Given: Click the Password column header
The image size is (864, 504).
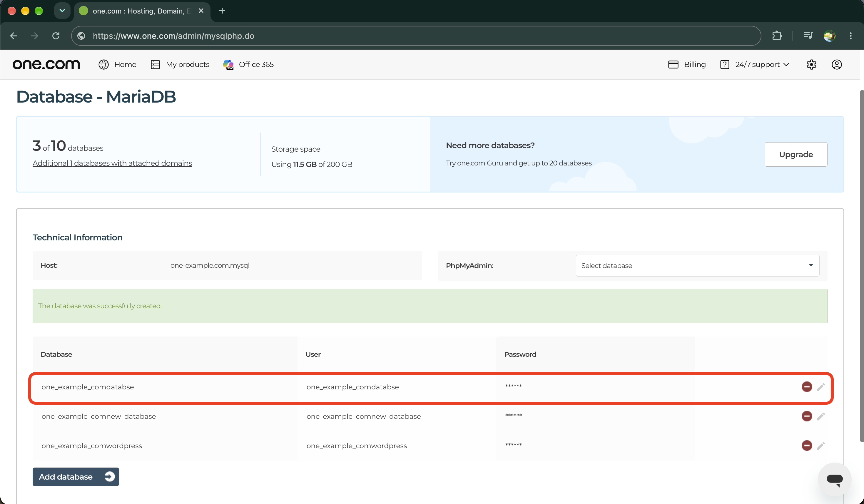Looking at the screenshot, I should click(520, 354).
